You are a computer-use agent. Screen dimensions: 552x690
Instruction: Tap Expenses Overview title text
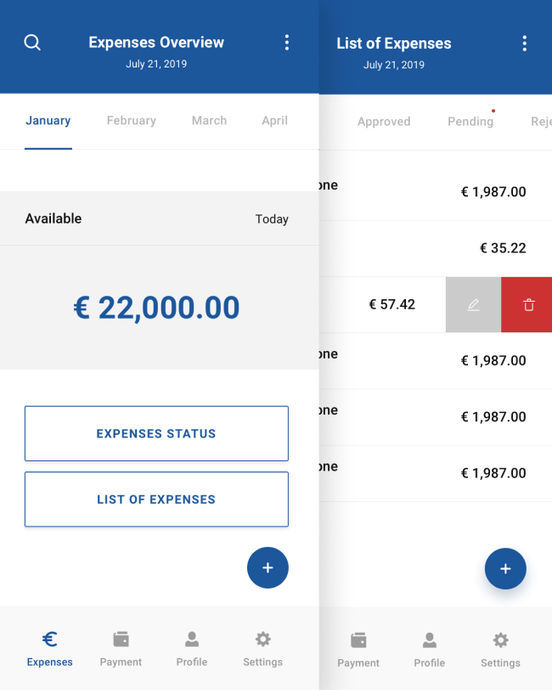(x=156, y=42)
